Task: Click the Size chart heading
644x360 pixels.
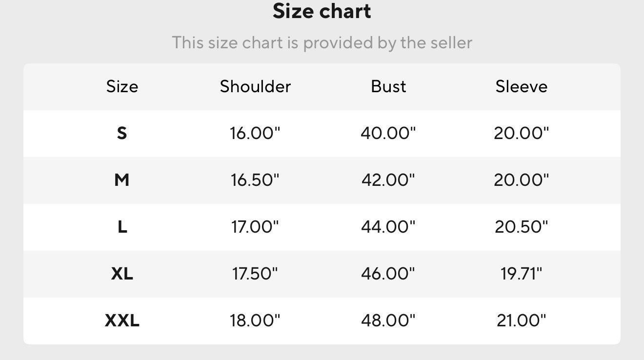Action: [322, 11]
